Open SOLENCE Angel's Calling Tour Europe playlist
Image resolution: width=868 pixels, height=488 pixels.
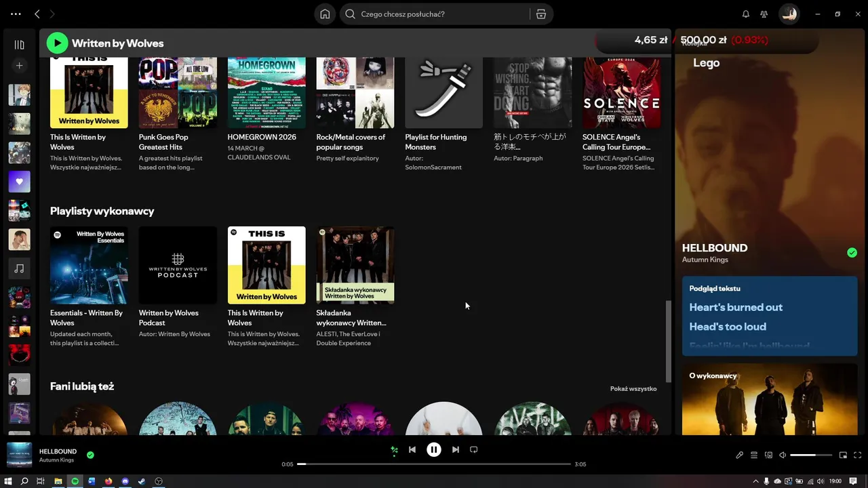tap(622, 114)
